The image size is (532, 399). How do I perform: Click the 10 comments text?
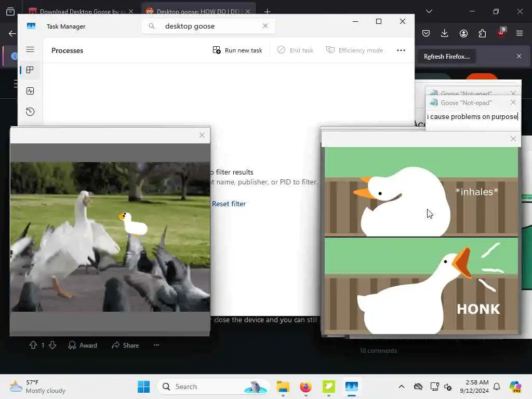coord(378,351)
